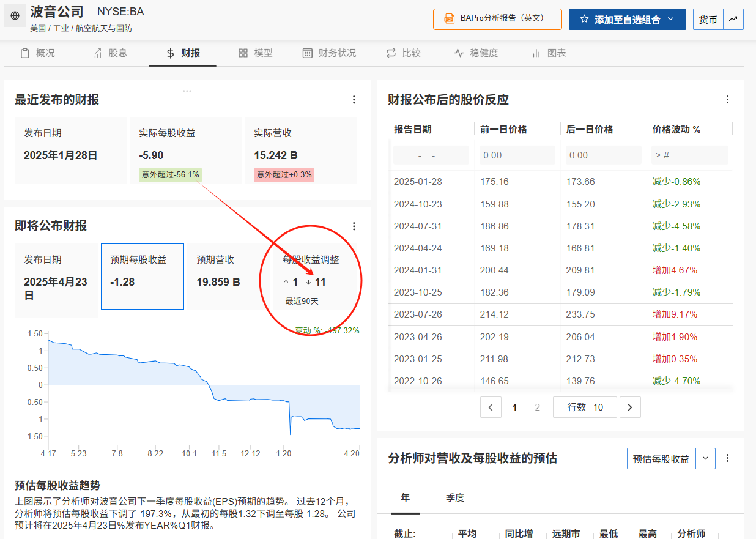Click the globe icon beside 波音公司
This screenshot has width=756, height=539.
[x=15, y=15]
